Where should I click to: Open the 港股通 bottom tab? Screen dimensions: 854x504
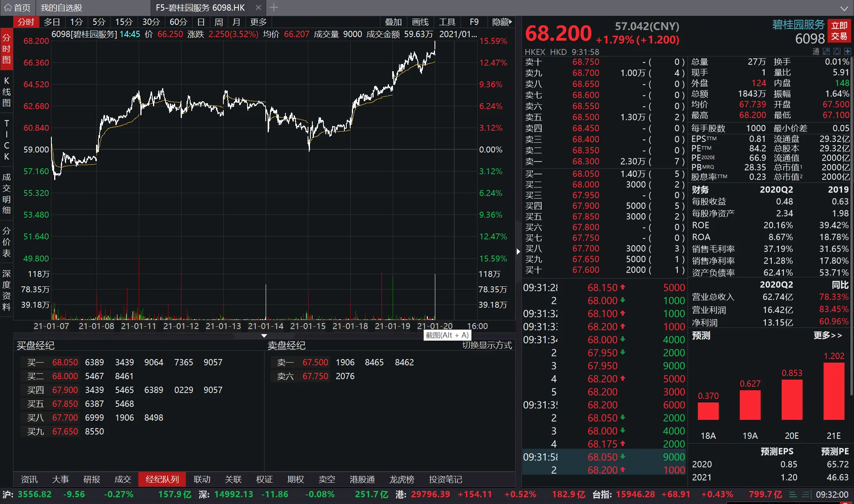[x=362, y=479]
